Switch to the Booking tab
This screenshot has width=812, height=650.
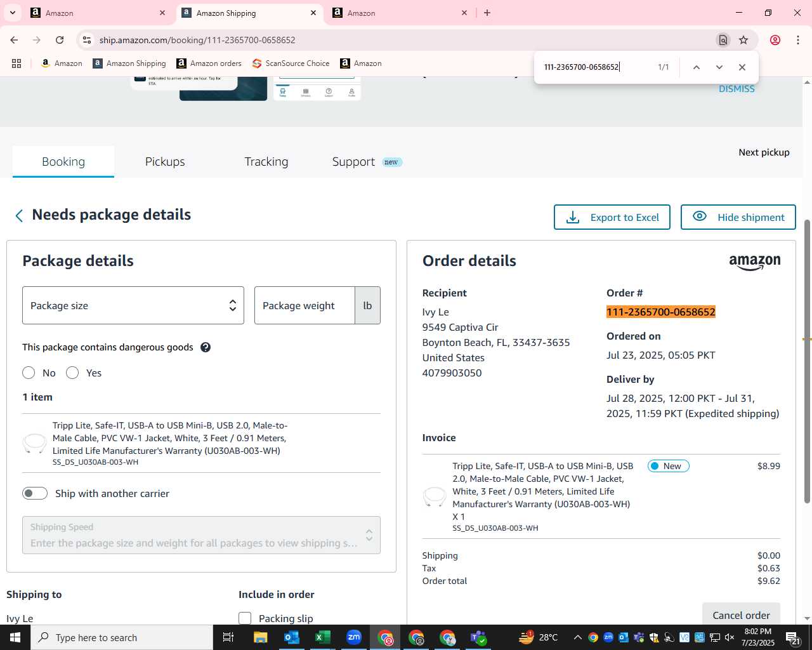point(63,162)
